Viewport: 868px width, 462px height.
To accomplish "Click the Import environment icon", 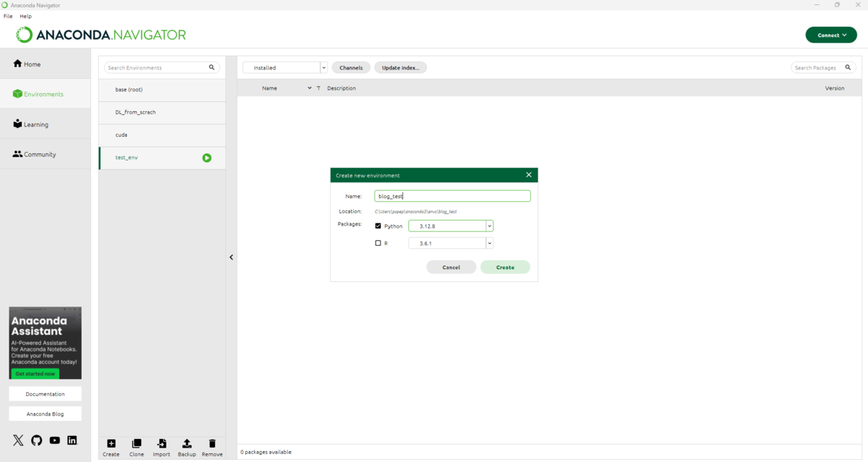I will [161, 443].
